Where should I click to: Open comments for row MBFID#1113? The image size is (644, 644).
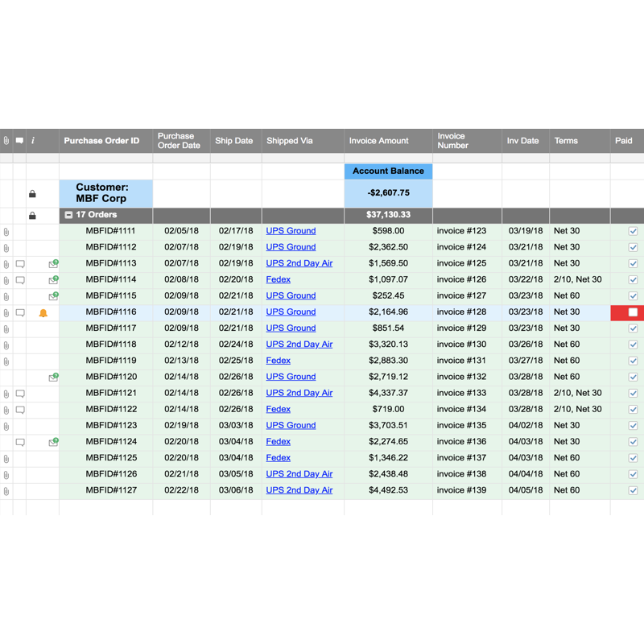[20, 263]
